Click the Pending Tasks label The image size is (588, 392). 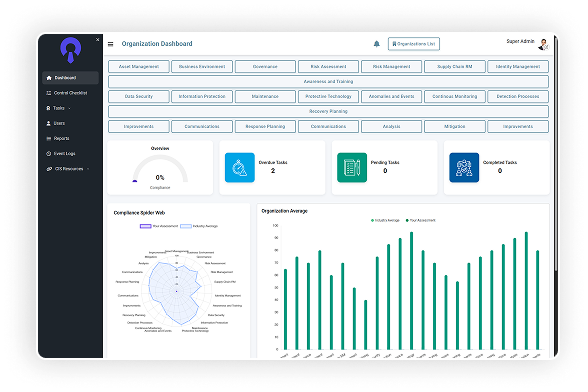pyautogui.click(x=385, y=162)
